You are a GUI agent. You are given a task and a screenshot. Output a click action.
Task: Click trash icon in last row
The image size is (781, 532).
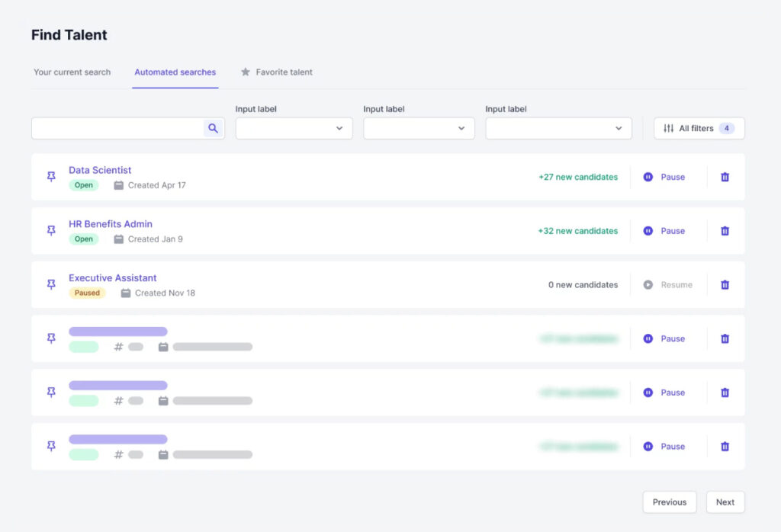tap(725, 447)
